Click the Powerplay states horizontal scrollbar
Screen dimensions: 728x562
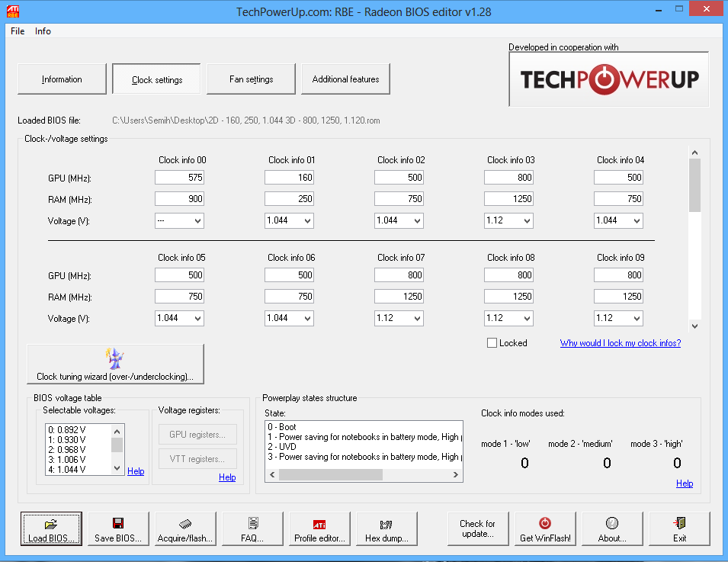364,475
